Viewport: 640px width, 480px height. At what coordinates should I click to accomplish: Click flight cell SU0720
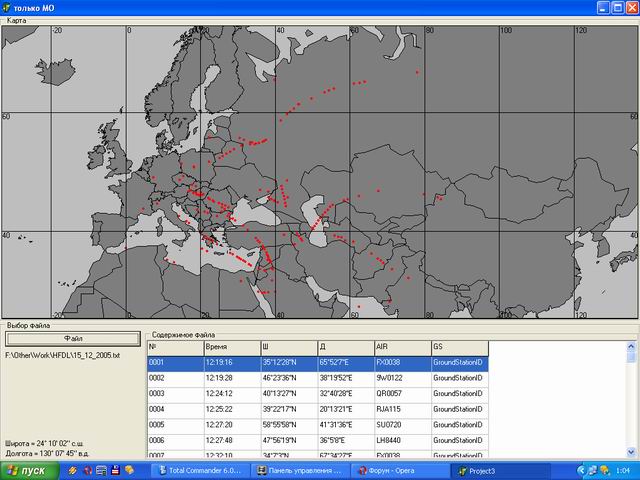pyautogui.click(x=402, y=425)
